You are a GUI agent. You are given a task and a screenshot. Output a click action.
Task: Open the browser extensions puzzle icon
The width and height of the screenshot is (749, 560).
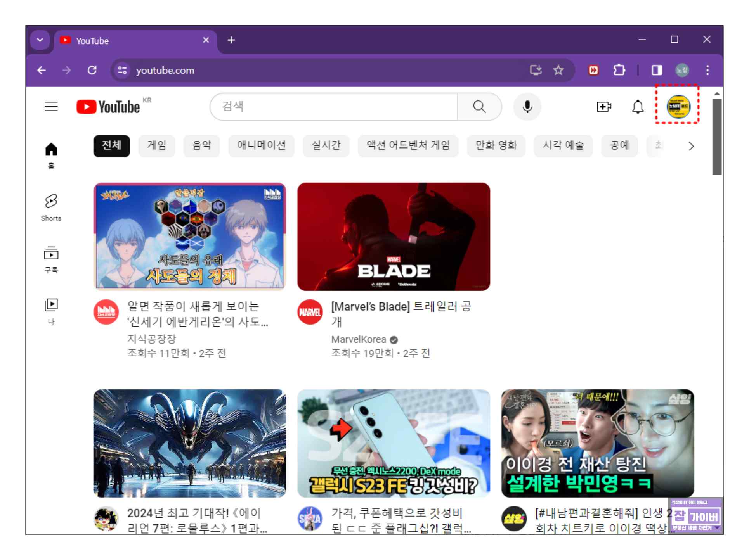point(619,70)
